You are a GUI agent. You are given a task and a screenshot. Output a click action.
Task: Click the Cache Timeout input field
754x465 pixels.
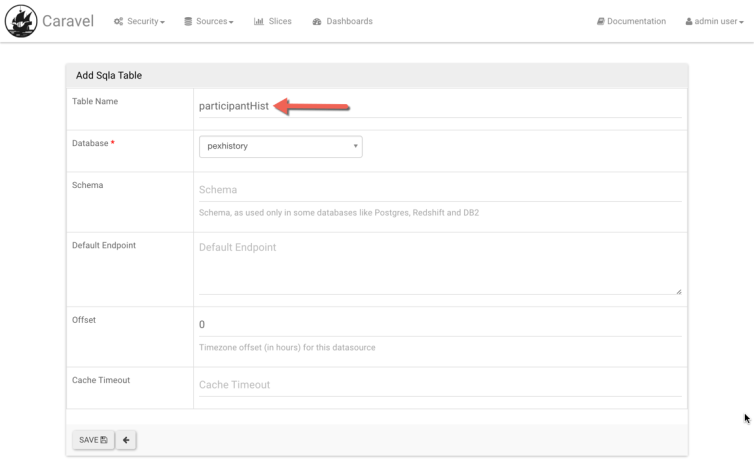440,384
